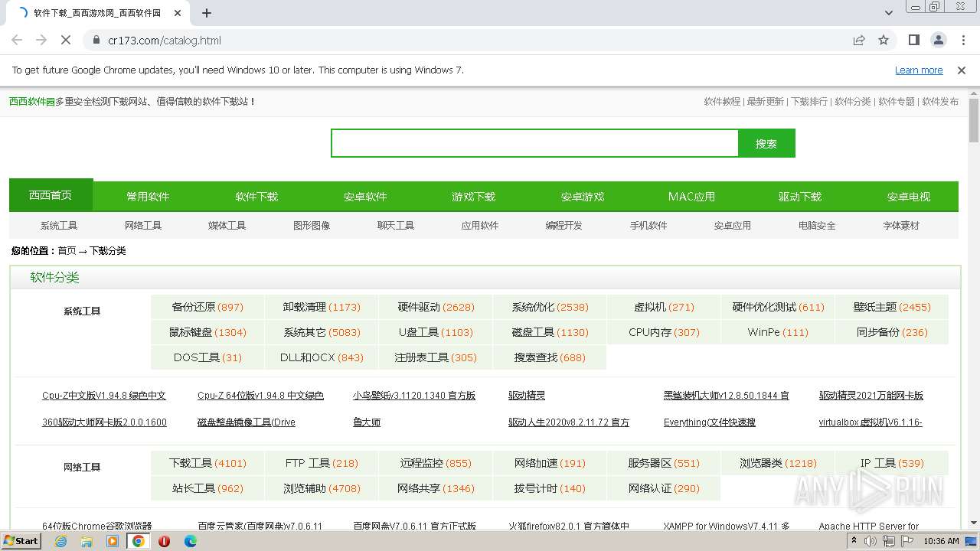Screen dimensions: 980x551
Task: Select 图形图像 in the sub-navigation
Action: [312, 226]
